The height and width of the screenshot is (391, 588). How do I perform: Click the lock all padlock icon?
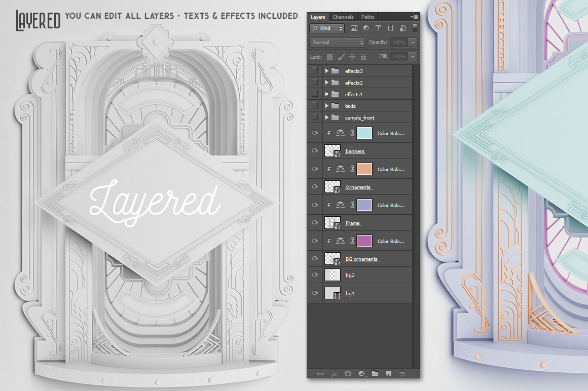tap(363, 57)
